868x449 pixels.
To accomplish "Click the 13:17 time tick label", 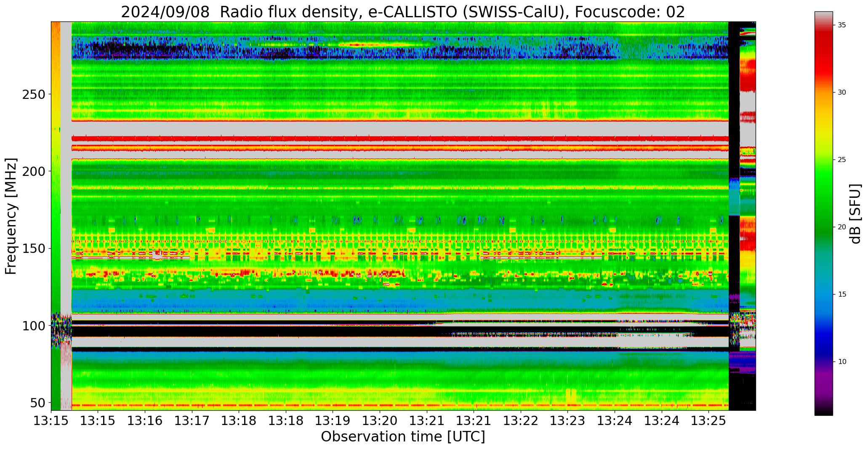I will point(192,421).
